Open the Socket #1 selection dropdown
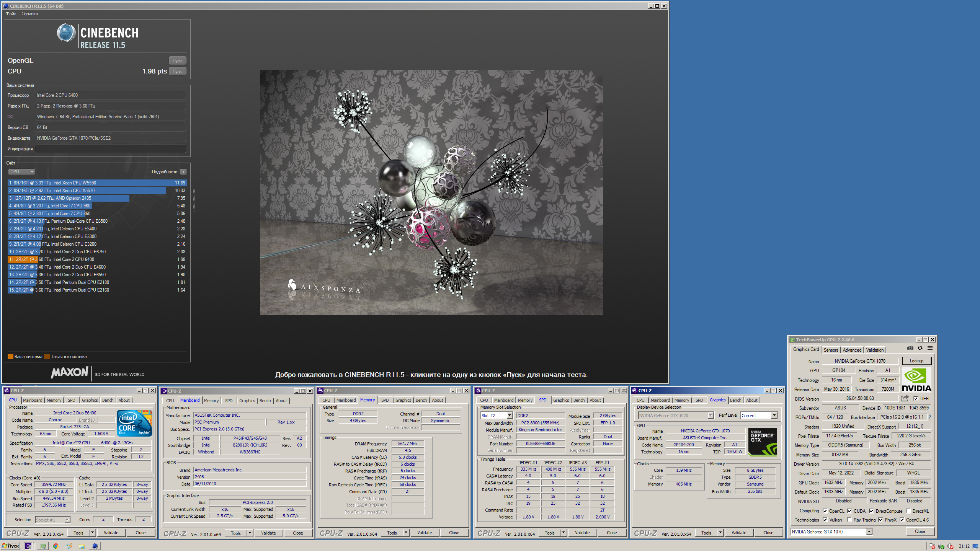Image resolution: width=980 pixels, height=551 pixels. tap(53, 520)
